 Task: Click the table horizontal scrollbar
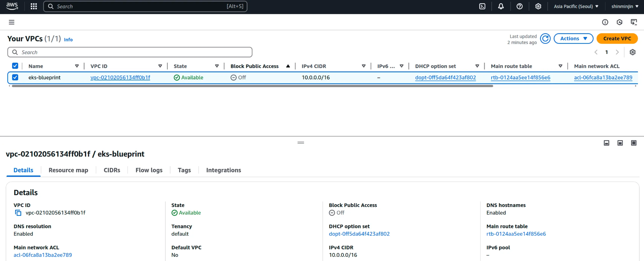point(252,86)
